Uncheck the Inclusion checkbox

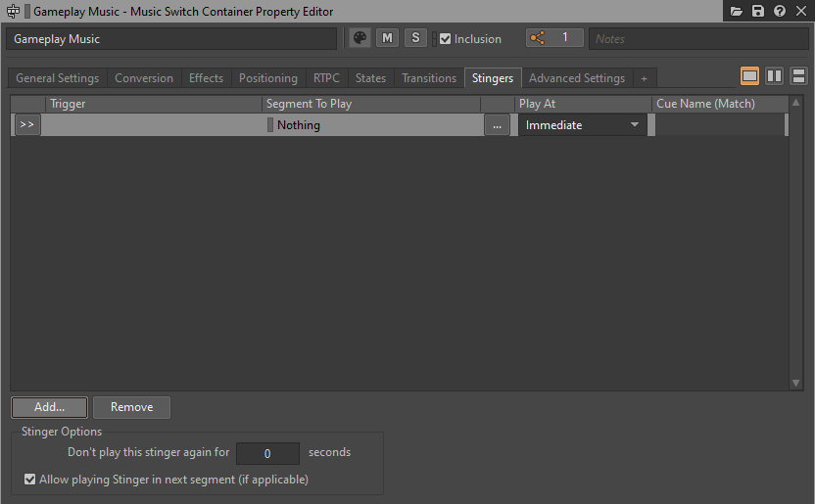445,39
